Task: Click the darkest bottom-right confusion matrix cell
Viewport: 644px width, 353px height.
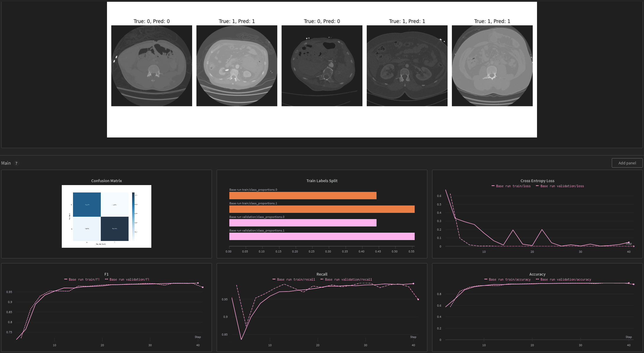Action: pyautogui.click(x=115, y=229)
